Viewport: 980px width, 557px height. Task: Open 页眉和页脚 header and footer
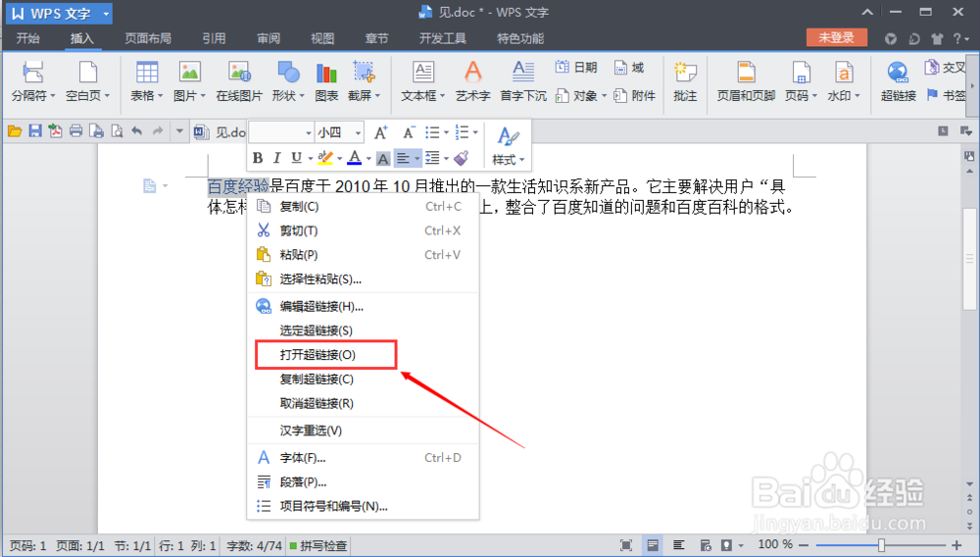pyautogui.click(x=746, y=80)
